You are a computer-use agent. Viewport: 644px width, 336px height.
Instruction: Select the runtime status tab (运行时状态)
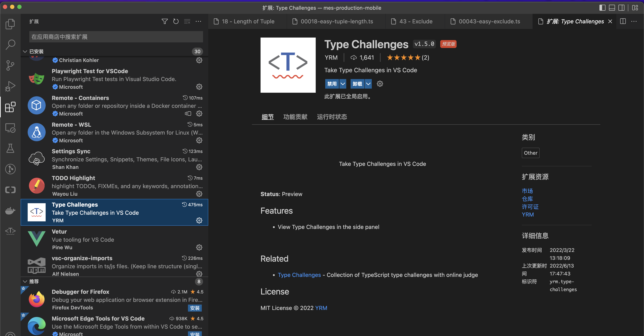click(332, 117)
